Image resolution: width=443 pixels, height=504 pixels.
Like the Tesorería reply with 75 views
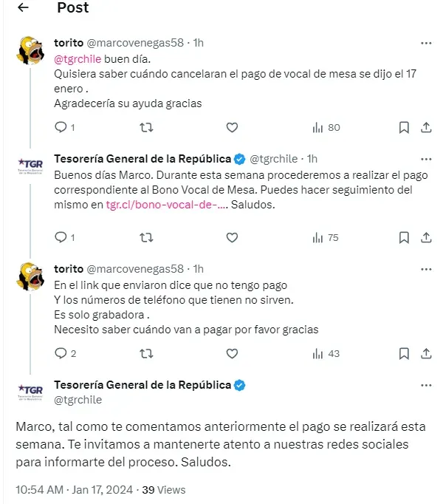pyautogui.click(x=232, y=238)
